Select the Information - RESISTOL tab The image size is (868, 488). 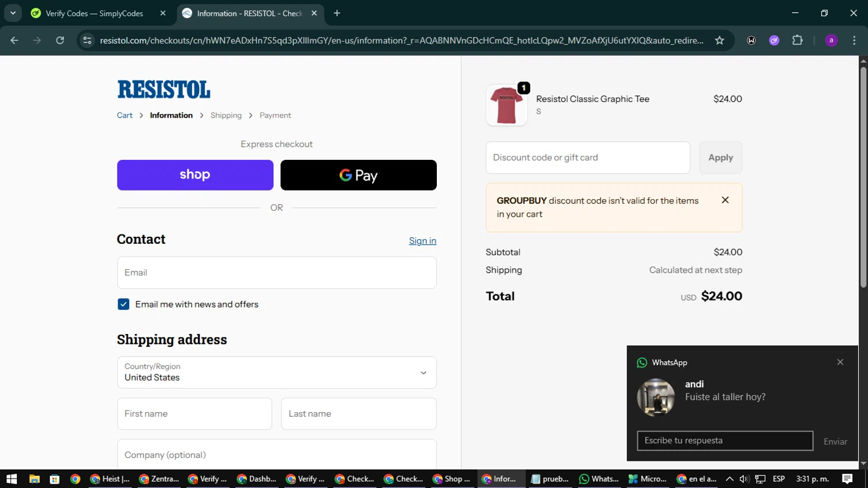249,13
